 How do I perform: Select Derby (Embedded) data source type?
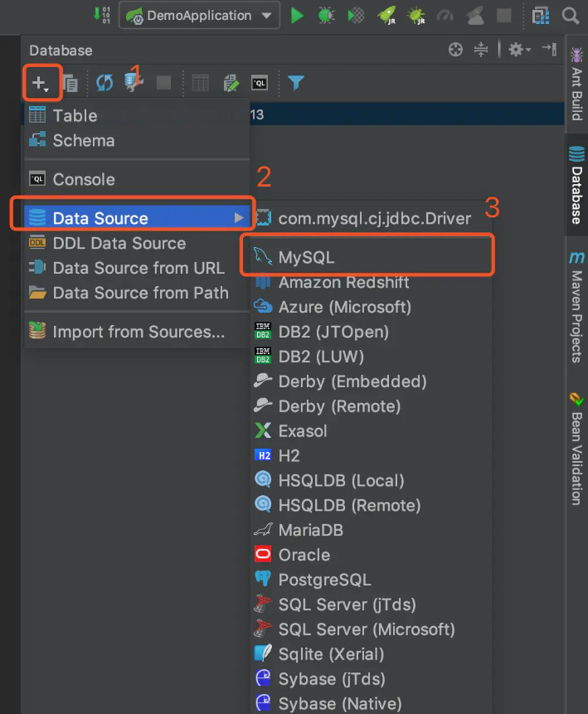point(372,381)
